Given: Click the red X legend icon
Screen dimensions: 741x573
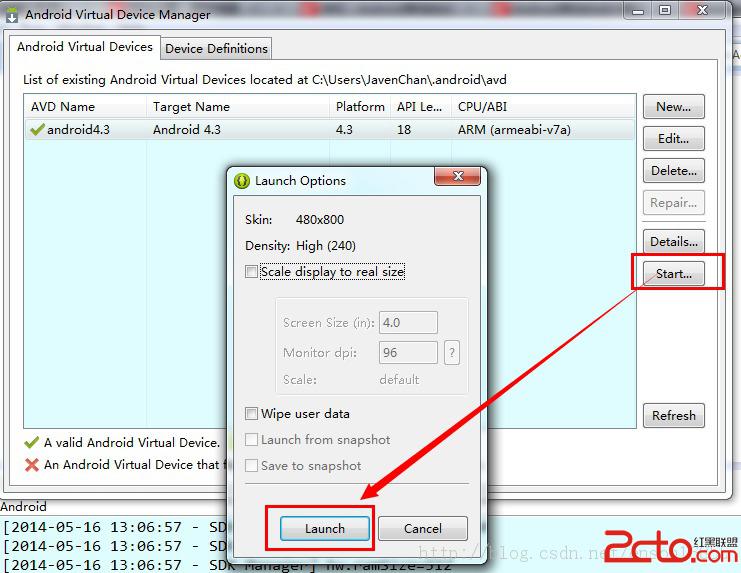Looking at the screenshot, I should click(x=32, y=465).
